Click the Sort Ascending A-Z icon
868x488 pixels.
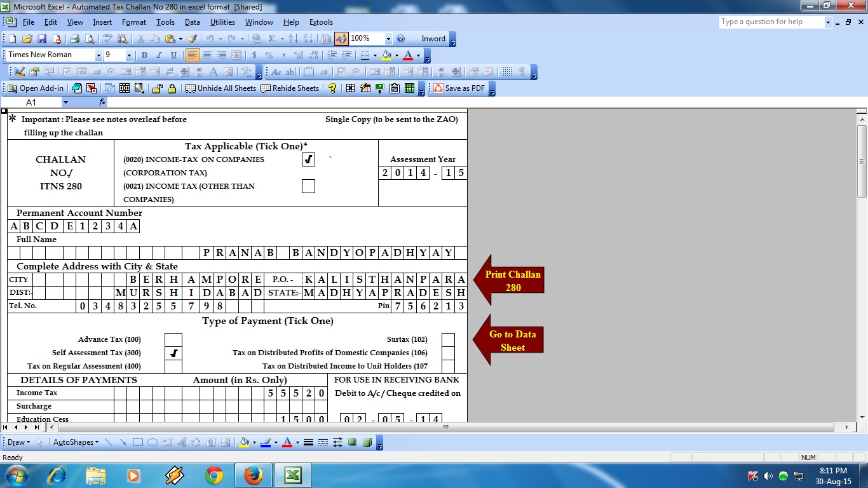pos(292,39)
